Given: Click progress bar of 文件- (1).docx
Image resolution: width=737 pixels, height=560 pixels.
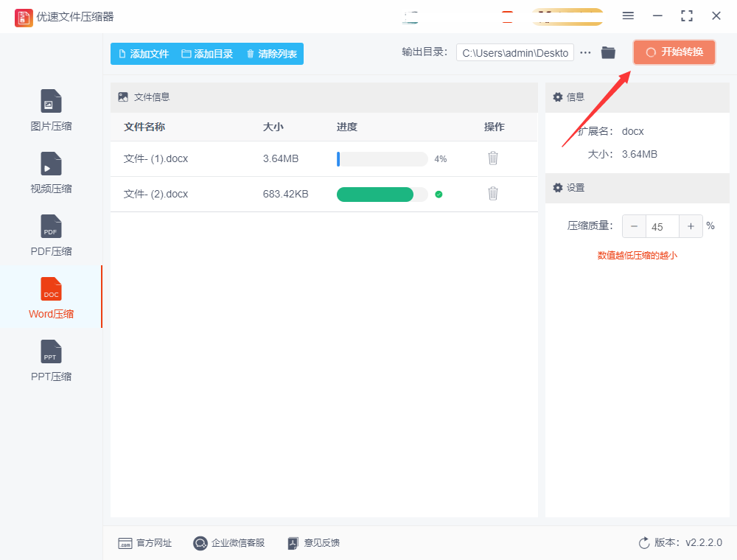Looking at the screenshot, I should click(x=382, y=159).
